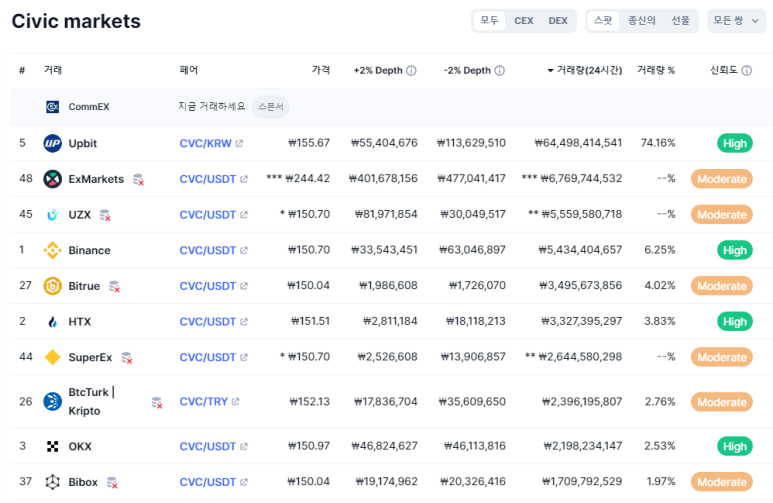Select the 모두 exchange filter

point(490,21)
